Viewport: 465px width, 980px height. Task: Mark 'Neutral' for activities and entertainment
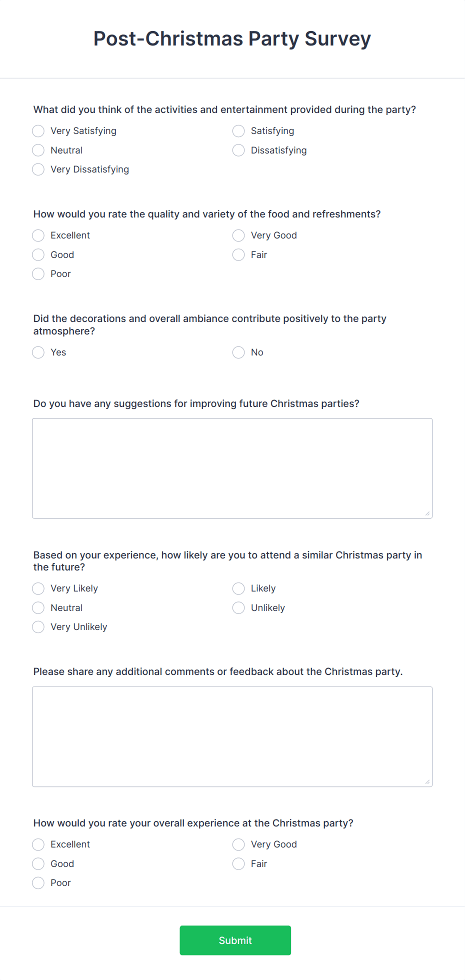pos(38,150)
